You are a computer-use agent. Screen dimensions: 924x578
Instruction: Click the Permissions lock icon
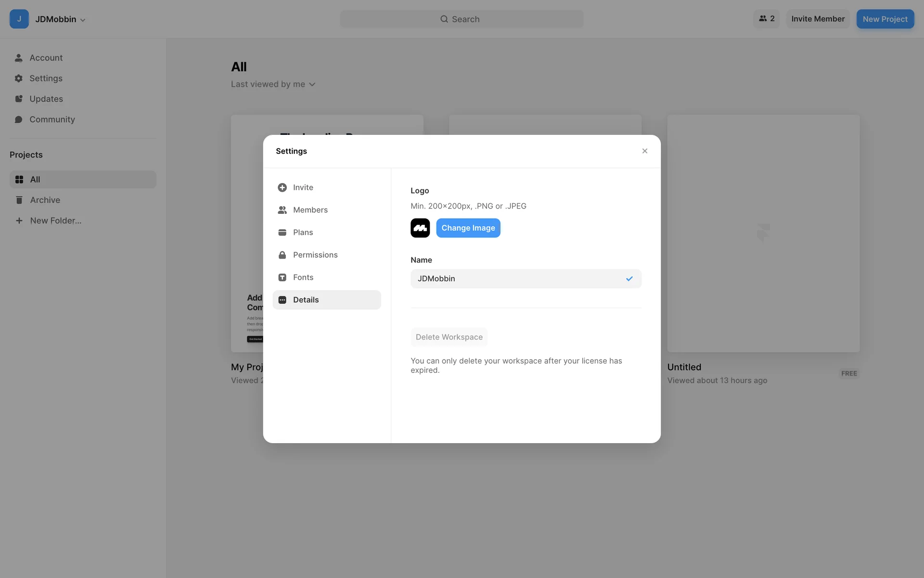[282, 255]
